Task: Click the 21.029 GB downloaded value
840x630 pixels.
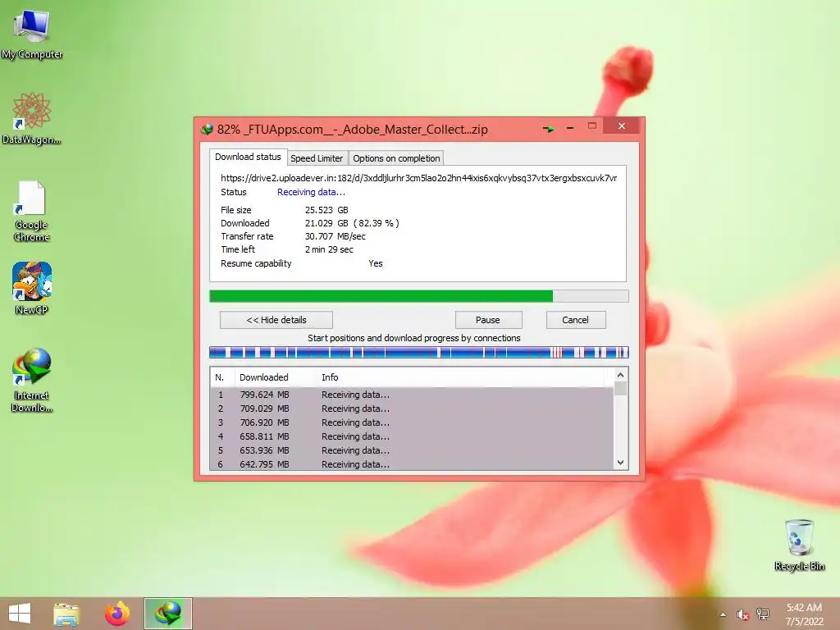Action: [x=352, y=223]
